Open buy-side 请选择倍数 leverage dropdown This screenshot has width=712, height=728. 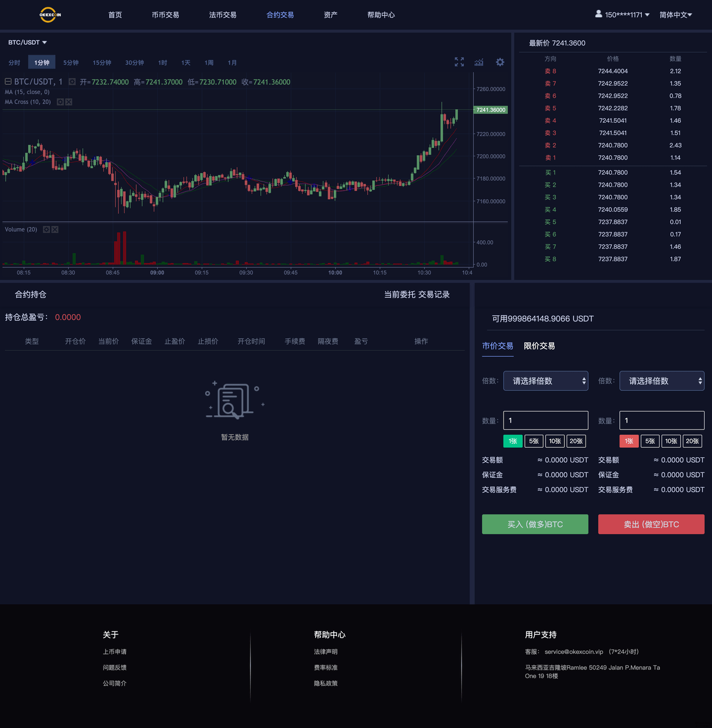(x=545, y=381)
